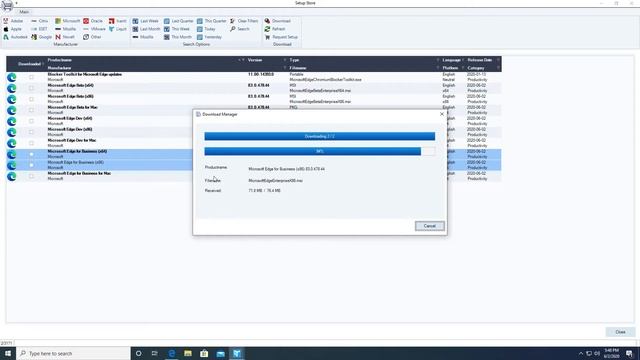
Task: Tick the Microsoft Edge Dev (x86) checkbox
Action: 31,132
